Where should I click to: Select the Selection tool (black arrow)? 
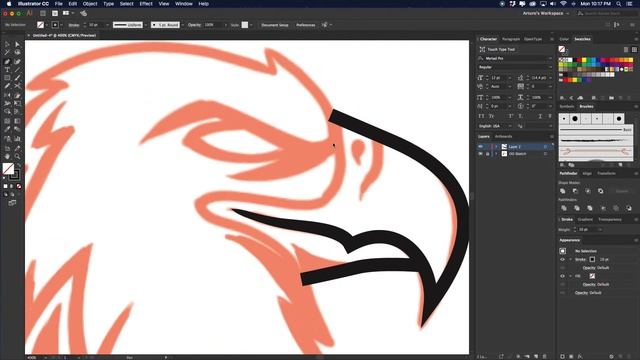(7, 44)
